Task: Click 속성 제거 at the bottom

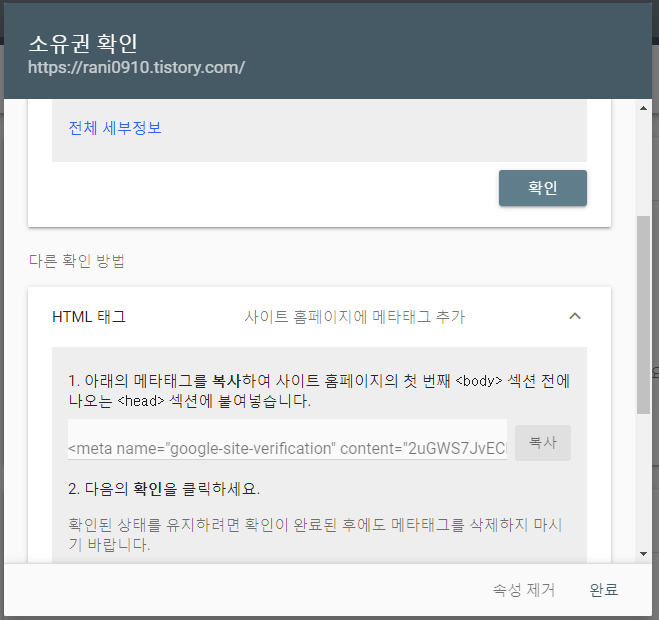Action: [x=524, y=590]
